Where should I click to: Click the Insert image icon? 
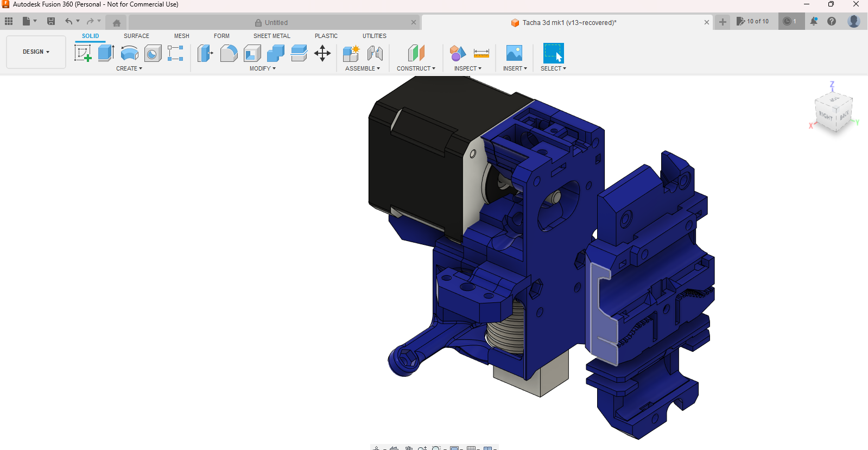(514, 53)
